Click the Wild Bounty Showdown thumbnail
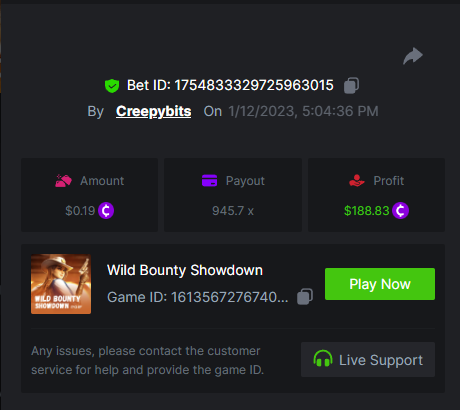This screenshot has height=410, width=460. 61,284
